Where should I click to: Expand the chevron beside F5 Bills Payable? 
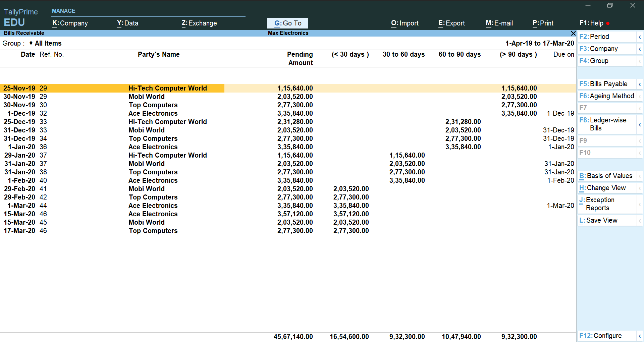[x=640, y=84]
